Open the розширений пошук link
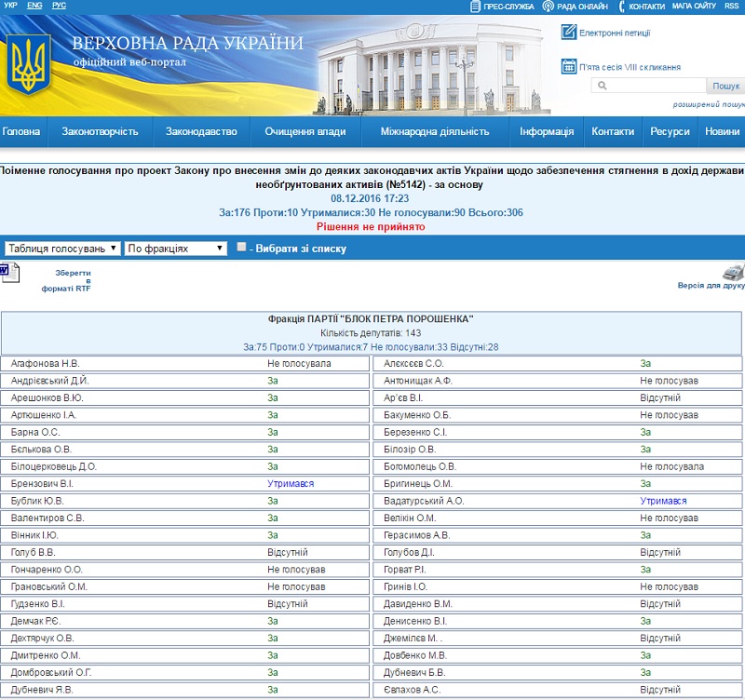The image size is (745, 700). tap(708, 104)
